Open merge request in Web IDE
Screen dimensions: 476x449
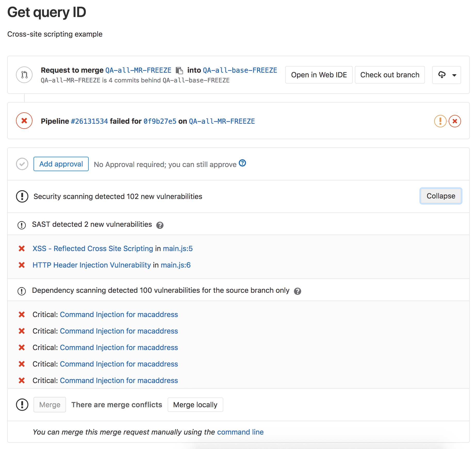coord(319,75)
